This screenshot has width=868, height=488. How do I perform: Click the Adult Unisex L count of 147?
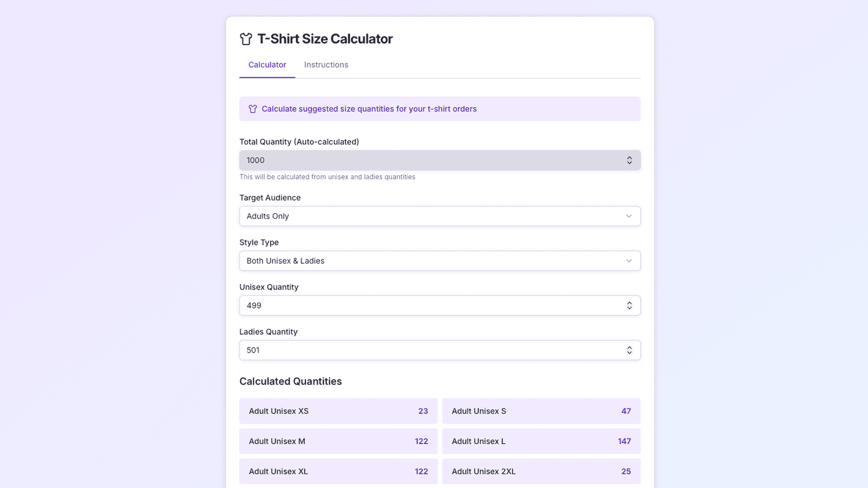click(624, 441)
